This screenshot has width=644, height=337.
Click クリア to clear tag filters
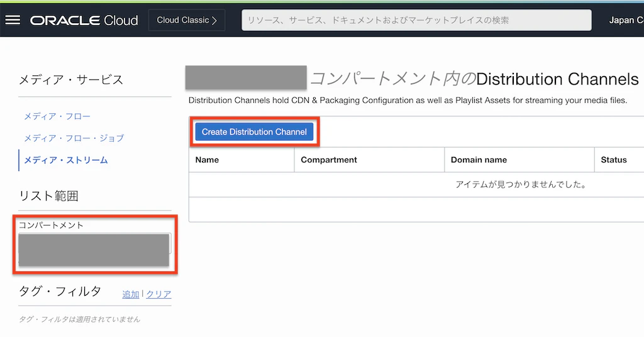158,294
